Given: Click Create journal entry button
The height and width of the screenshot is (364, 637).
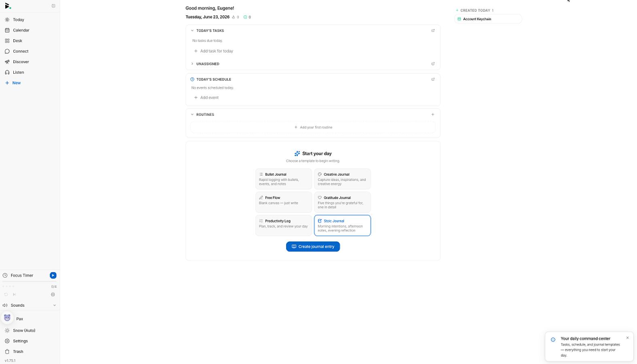Looking at the screenshot, I should pos(313,247).
